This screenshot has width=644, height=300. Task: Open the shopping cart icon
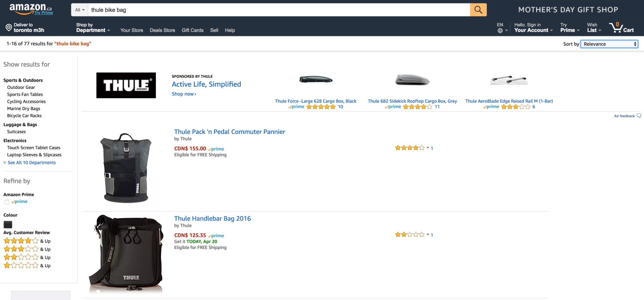(x=622, y=27)
